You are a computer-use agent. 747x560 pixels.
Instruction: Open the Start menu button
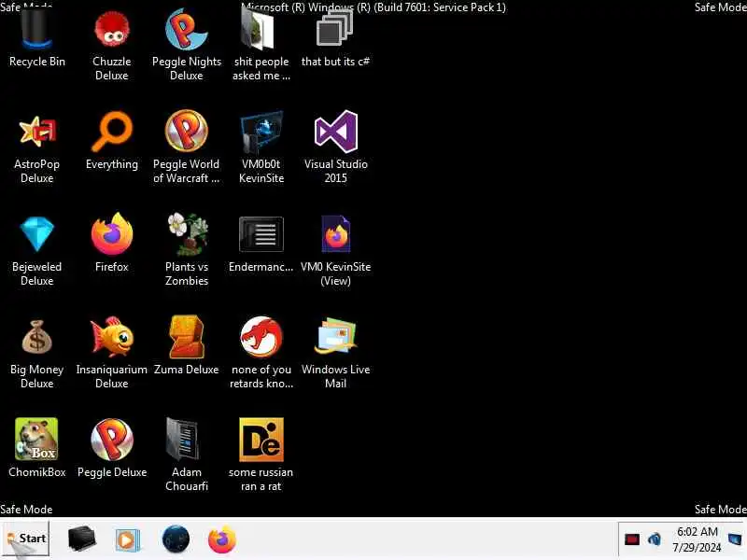coord(26,539)
